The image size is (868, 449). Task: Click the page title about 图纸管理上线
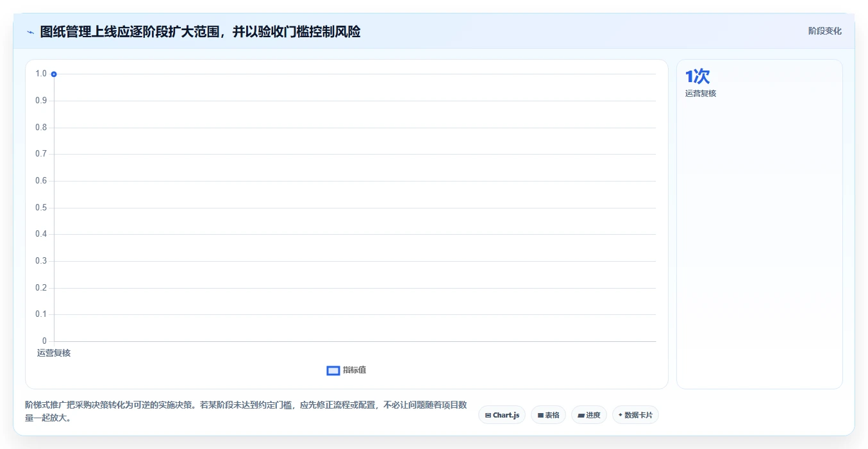pos(200,31)
